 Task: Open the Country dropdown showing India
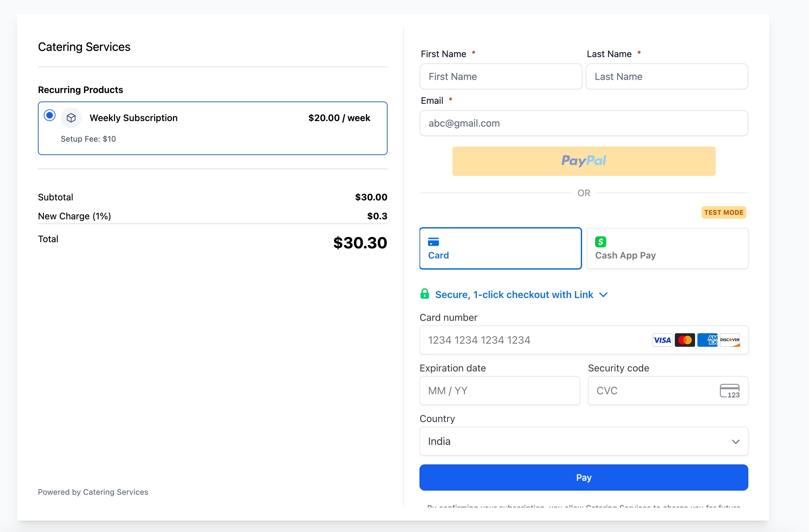coord(584,441)
